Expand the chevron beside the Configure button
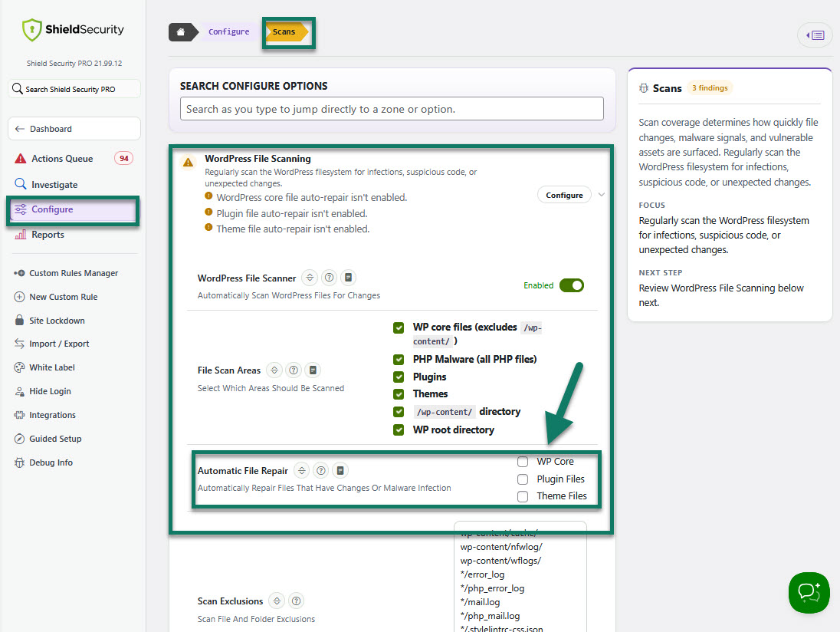840x632 pixels. coord(602,195)
